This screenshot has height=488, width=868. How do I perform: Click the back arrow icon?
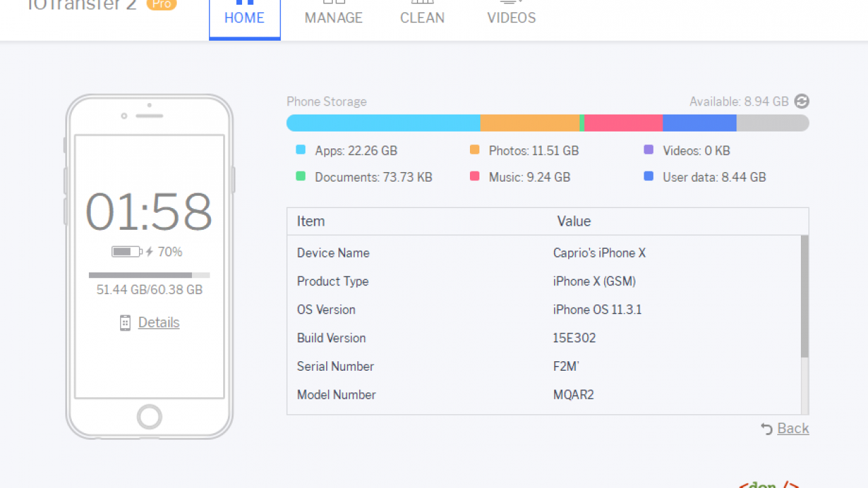pyautogui.click(x=767, y=429)
